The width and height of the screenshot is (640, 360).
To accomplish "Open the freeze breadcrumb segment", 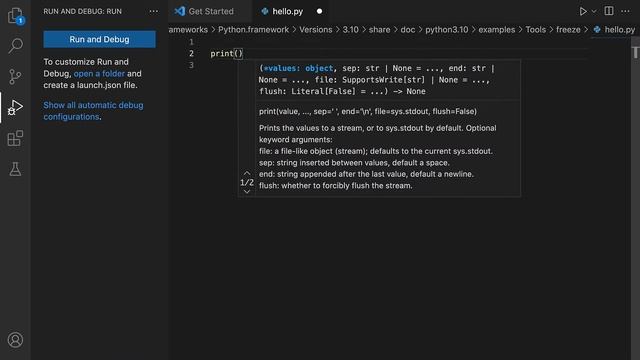I will point(568,30).
